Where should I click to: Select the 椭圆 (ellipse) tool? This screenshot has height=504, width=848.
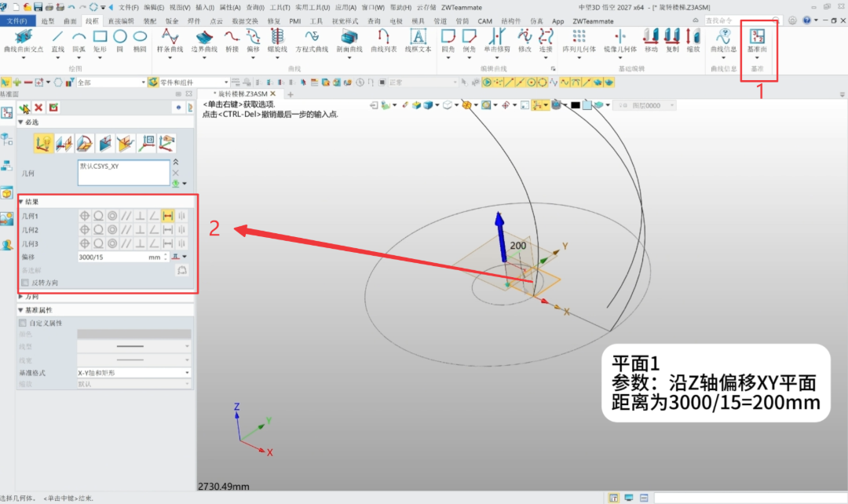140,42
